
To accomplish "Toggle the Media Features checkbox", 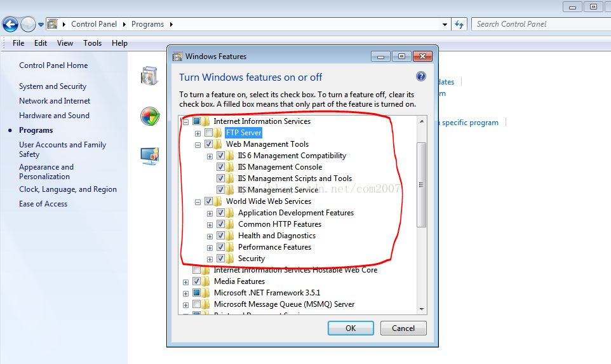I will (x=196, y=281).
